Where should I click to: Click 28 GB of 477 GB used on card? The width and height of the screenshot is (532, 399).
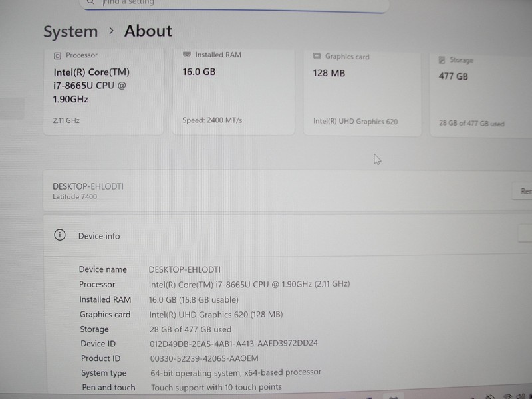coord(471,124)
